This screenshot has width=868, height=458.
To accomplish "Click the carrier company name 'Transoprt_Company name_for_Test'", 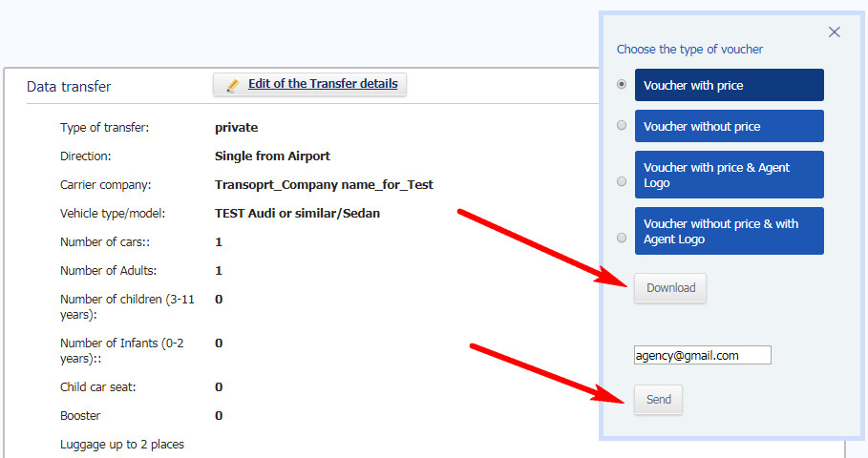I will [x=324, y=185].
